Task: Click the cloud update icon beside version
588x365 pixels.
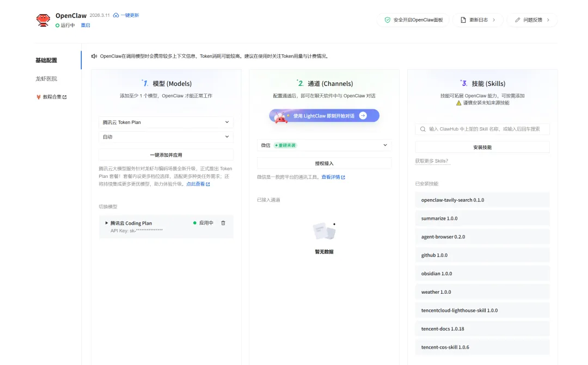Action: 116,15
